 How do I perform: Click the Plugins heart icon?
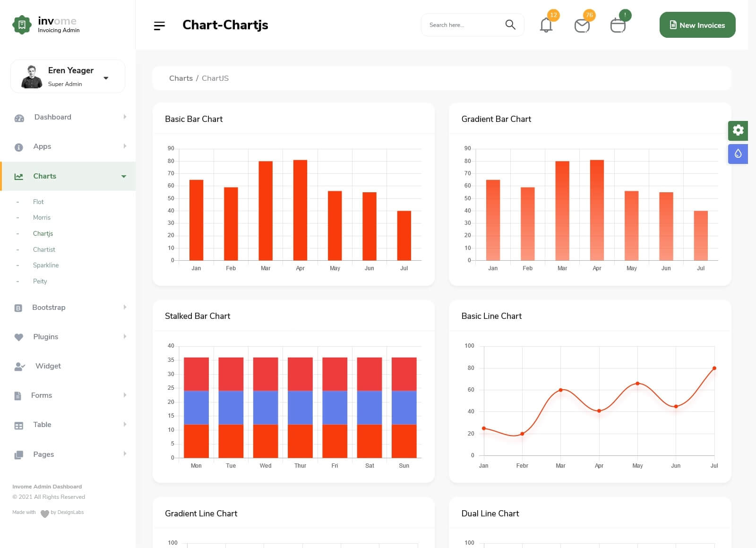[19, 337]
